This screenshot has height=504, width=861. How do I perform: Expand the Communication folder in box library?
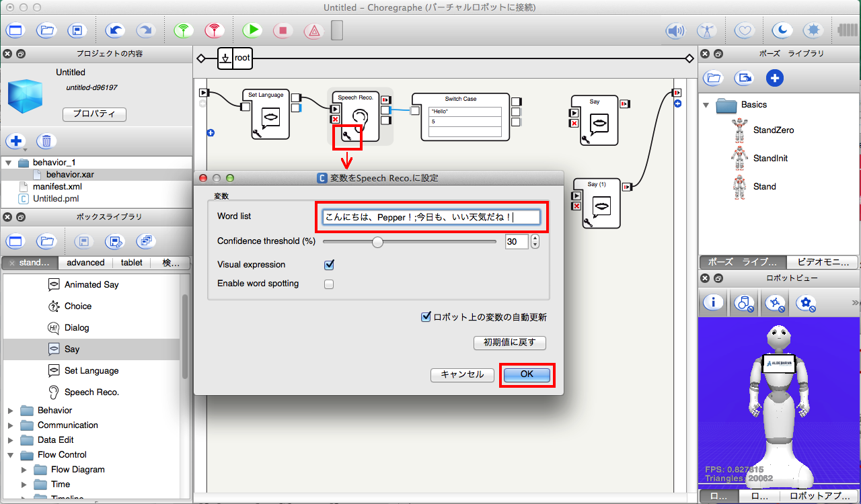point(11,425)
